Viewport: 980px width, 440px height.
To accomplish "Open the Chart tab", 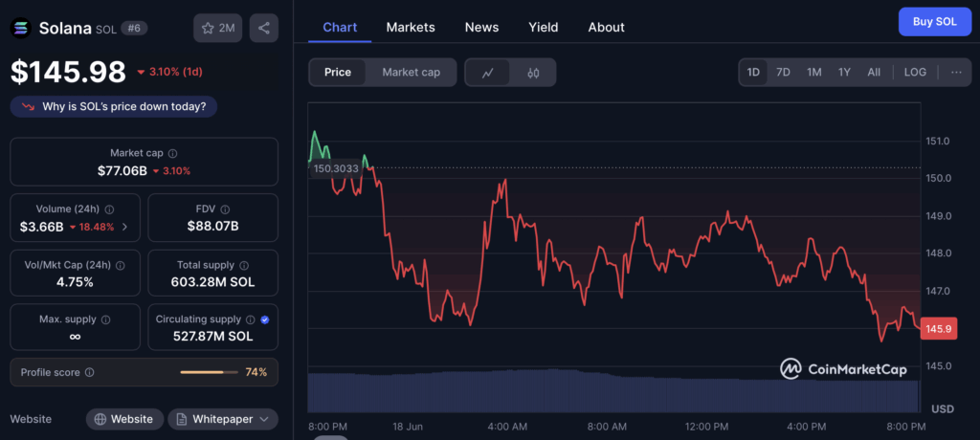I will 340,28.
